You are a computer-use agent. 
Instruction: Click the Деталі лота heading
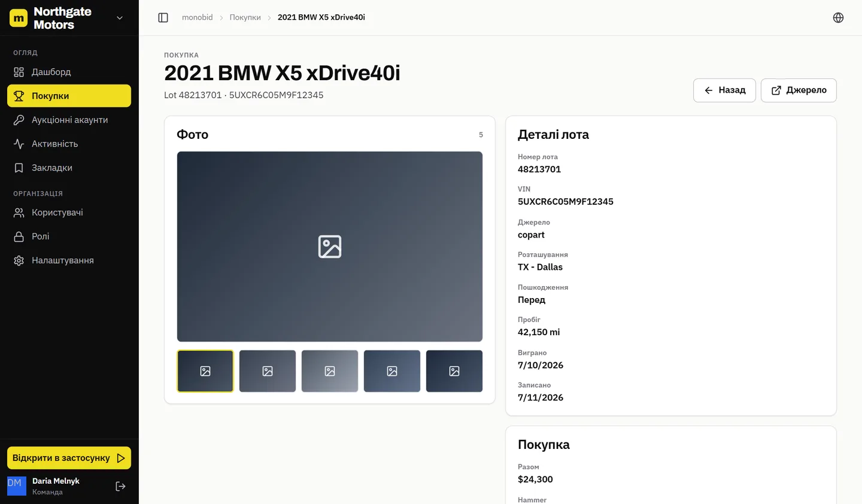click(x=553, y=135)
